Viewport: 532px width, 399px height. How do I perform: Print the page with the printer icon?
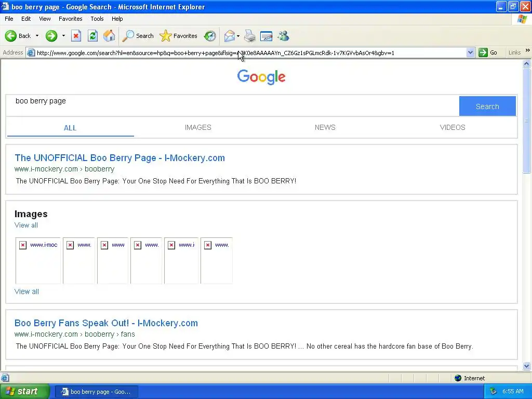click(x=250, y=36)
